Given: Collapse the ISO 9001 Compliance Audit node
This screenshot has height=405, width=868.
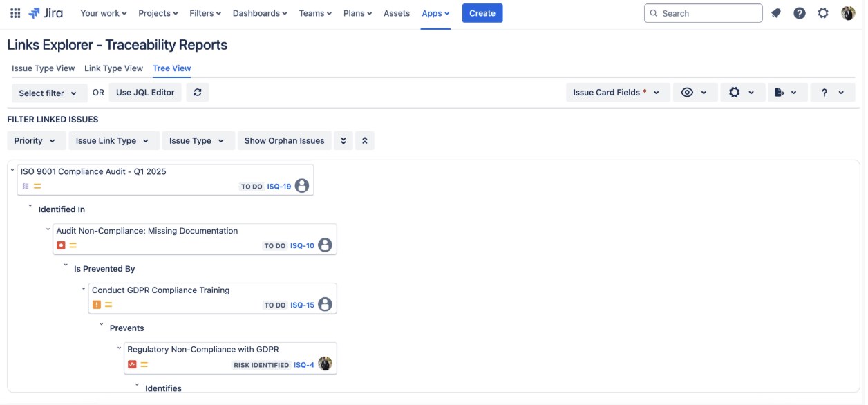Looking at the screenshot, I should click(x=13, y=170).
